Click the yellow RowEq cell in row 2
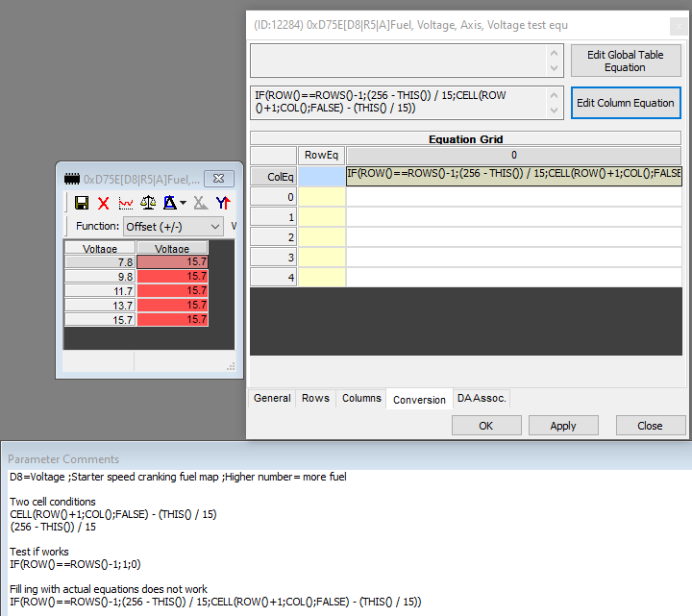Screen dimensions: 692x616 click(x=322, y=237)
